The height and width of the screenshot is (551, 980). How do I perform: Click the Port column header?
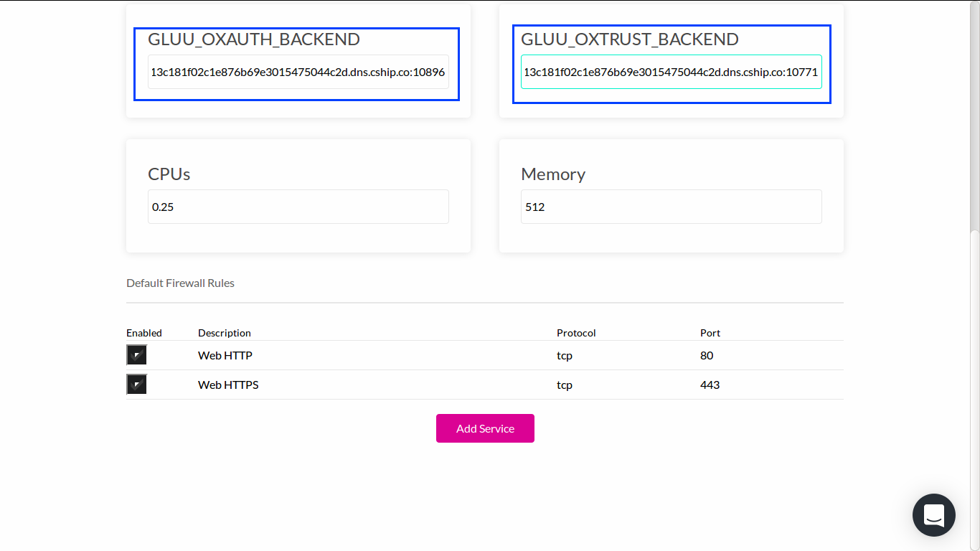(710, 333)
